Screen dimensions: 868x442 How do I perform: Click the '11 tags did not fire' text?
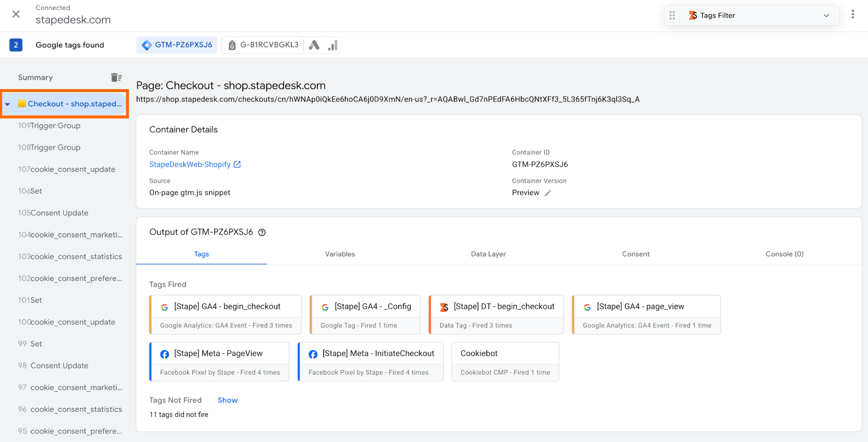click(x=179, y=415)
